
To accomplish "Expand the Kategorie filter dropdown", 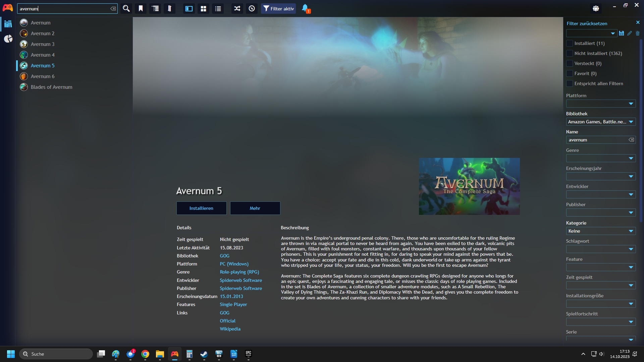I will (x=631, y=231).
